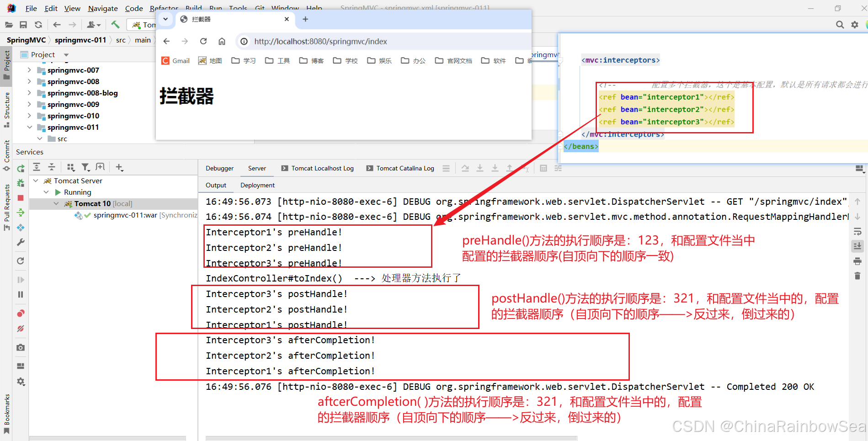Open the Bookmarks tool window
The width and height of the screenshot is (868, 441).
pyautogui.click(x=7, y=414)
